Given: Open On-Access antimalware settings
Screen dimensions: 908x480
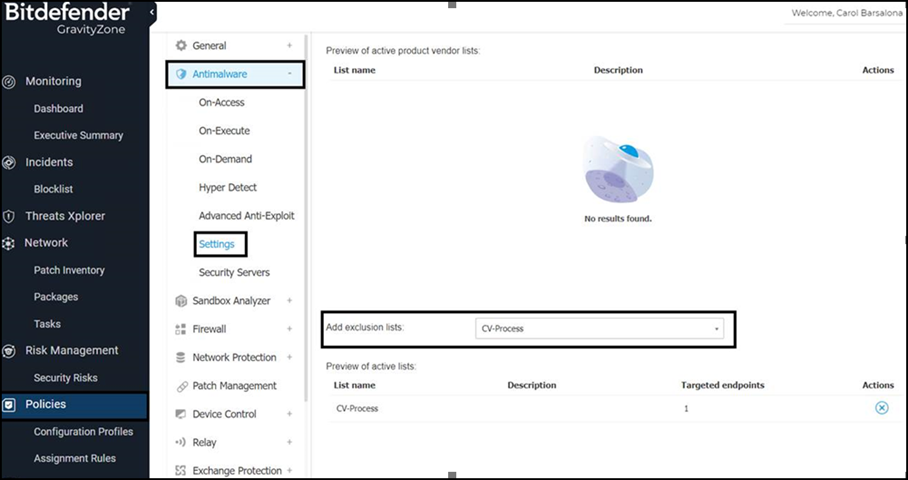Looking at the screenshot, I should [221, 103].
